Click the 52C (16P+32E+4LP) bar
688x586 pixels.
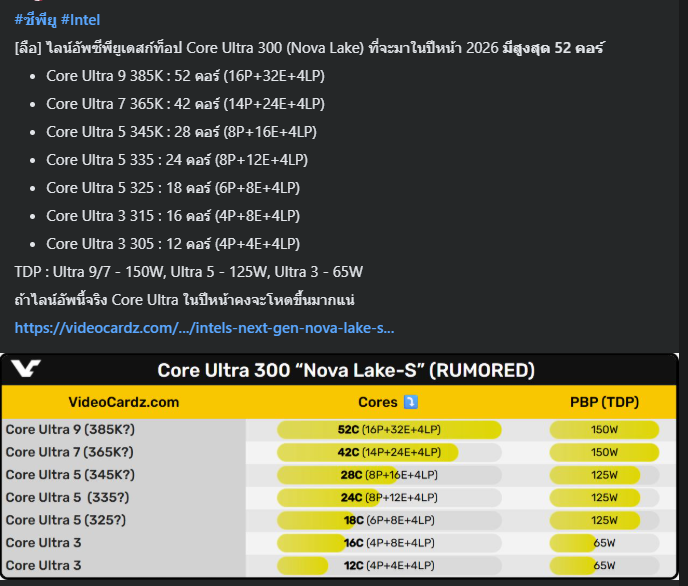(389, 429)
